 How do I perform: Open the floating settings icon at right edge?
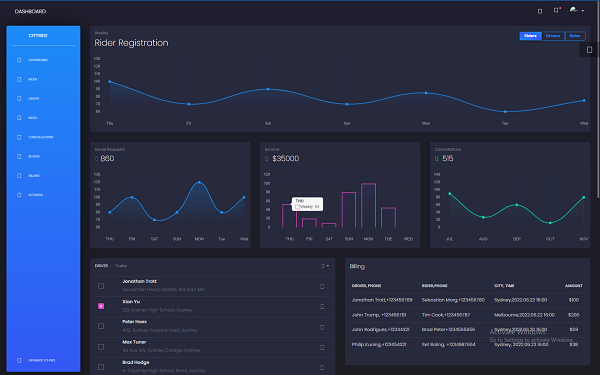(x=589, y=50)
